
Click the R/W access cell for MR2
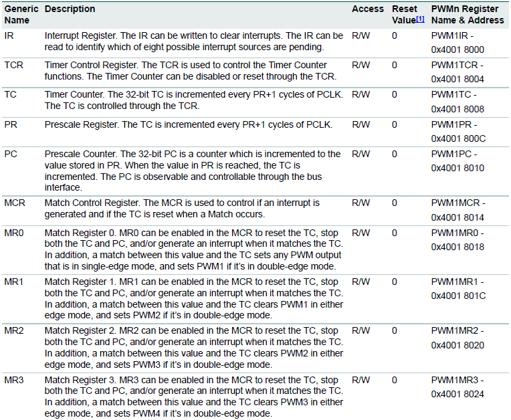pos(361,330)
